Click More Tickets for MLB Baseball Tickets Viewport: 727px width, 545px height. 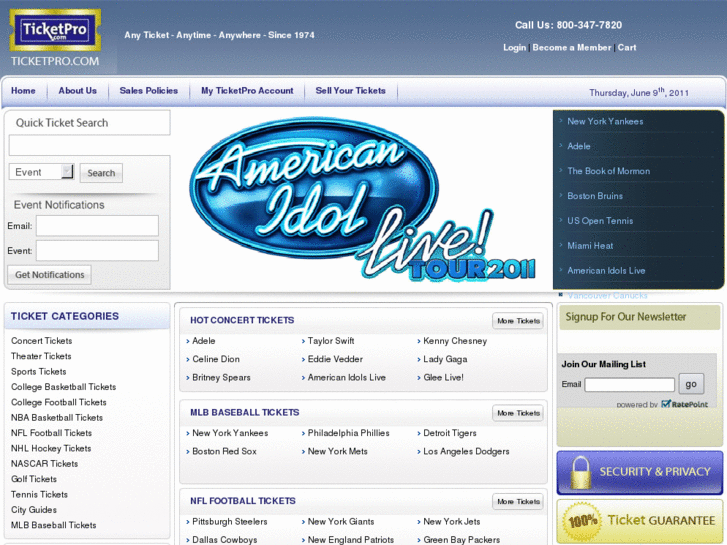click(x=518, y=413)
